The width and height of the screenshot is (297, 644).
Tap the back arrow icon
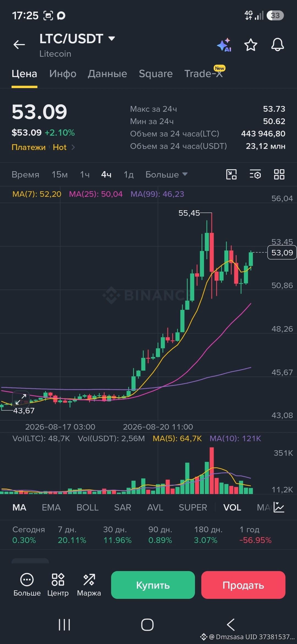(19, 44)
